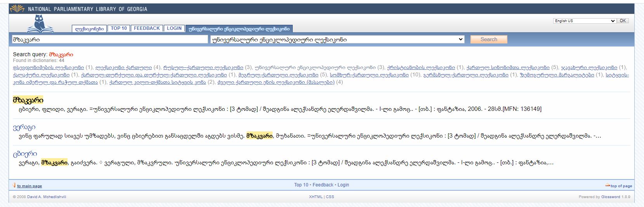This screenshot has height=207, width=644.
Task: Click the OK language button
Action: (623, 21)
